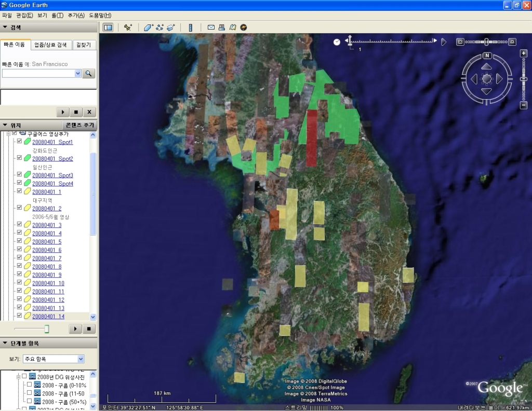Uncheck the 20080401_1 checkbox
Viewport: 532px width, 411px height.
point(19,191)
